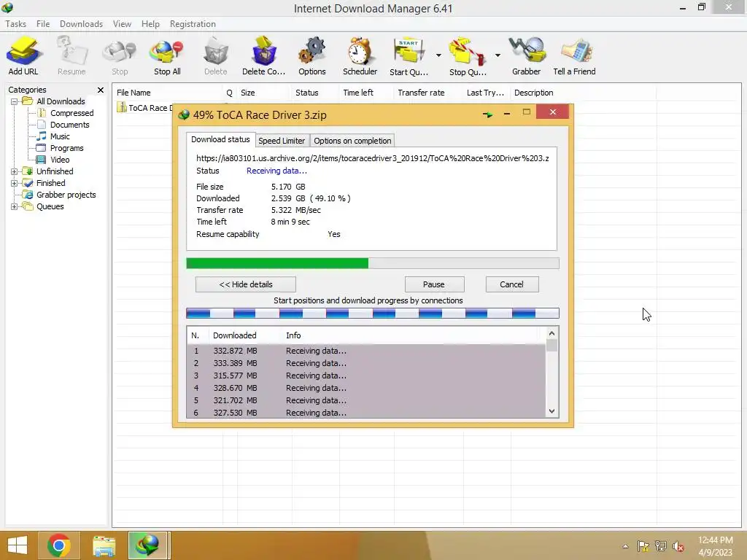Sort by Description column header

coord(583,93)
